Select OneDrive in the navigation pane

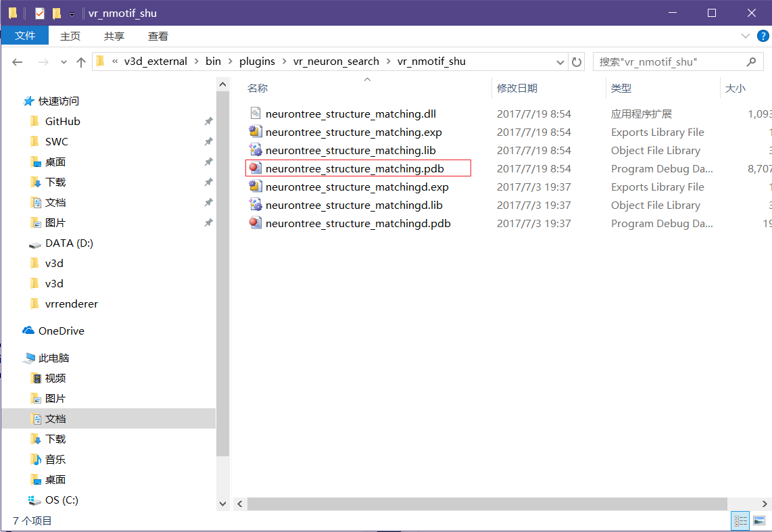point(61,331)
